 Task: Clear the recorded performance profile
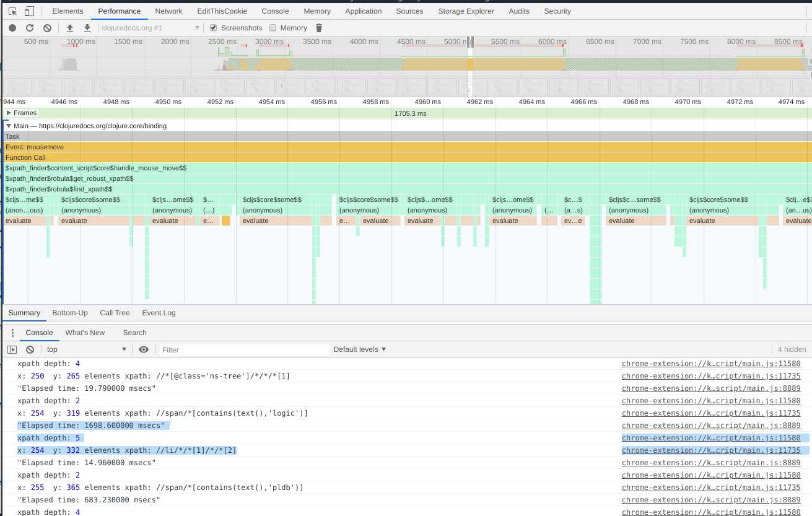tap(47, 28)
